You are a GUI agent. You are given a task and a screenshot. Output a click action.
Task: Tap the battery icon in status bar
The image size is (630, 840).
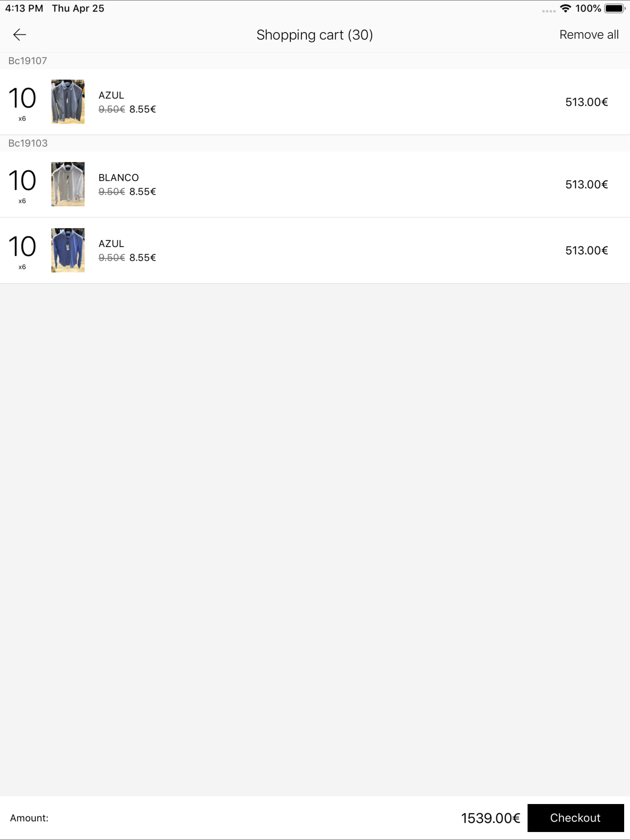click(x=614, y=8)
